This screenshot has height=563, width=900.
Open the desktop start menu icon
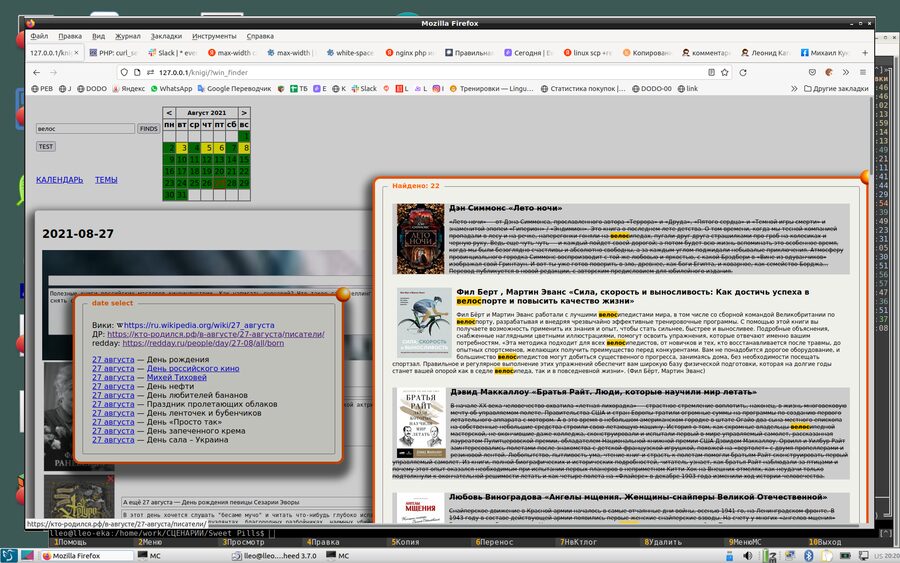click(9, 556)
